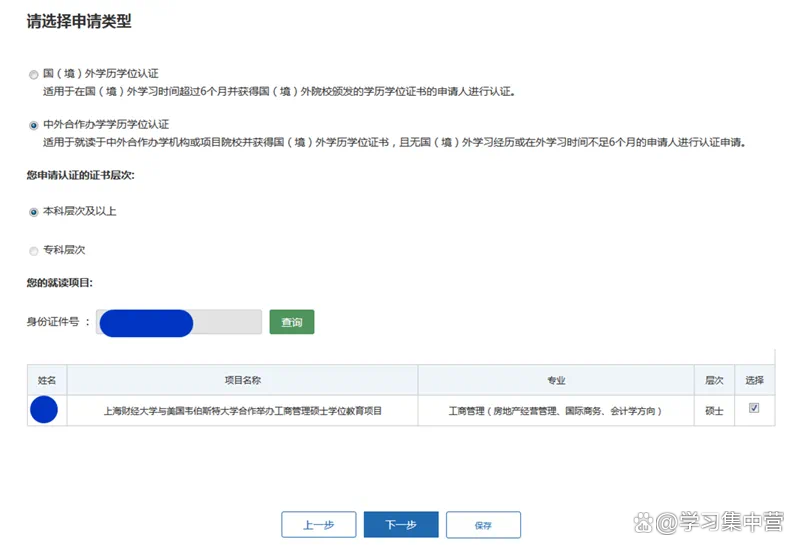Click the 保存 button
This screenshot has width=800, height=551.
pos(483,525)
